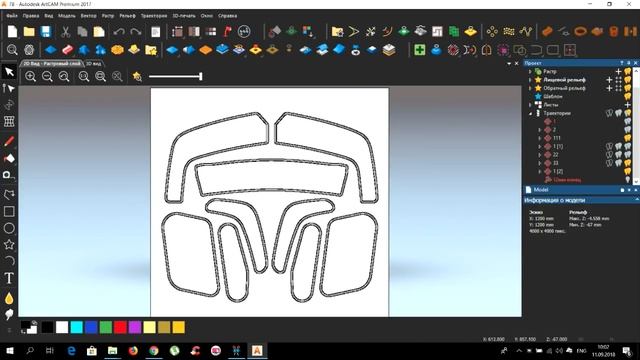Viewport: 640px width, 360px height.
Task: Toggle visibility bulb for toolpath 111
Action: tap(628, 138)
